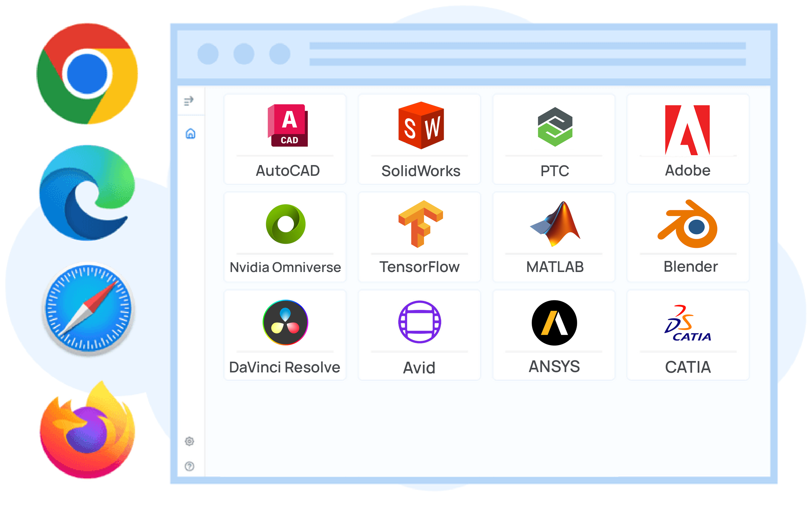The image size is (812, 517).
Task: Click the MATLAB label text
Action: point(555,267)
